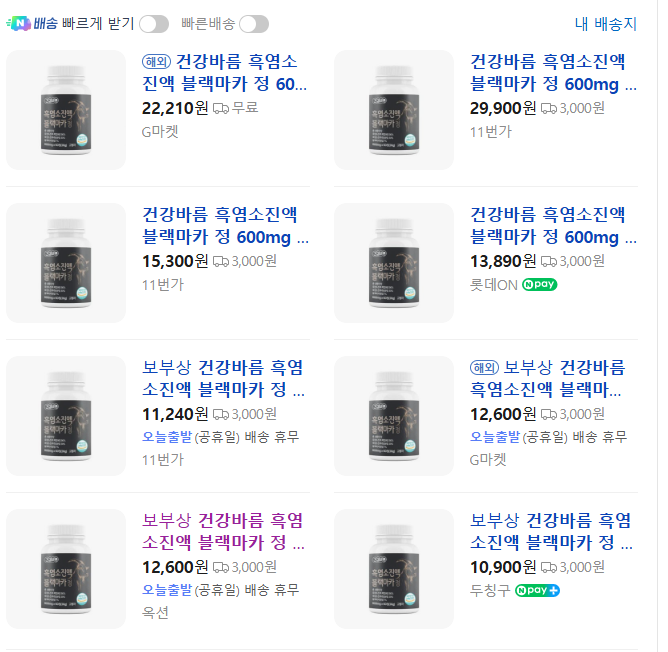This screenshot has width=668, height=652.
Task: Open the 내 배송지 link
Action: click(x=606, y=24)
